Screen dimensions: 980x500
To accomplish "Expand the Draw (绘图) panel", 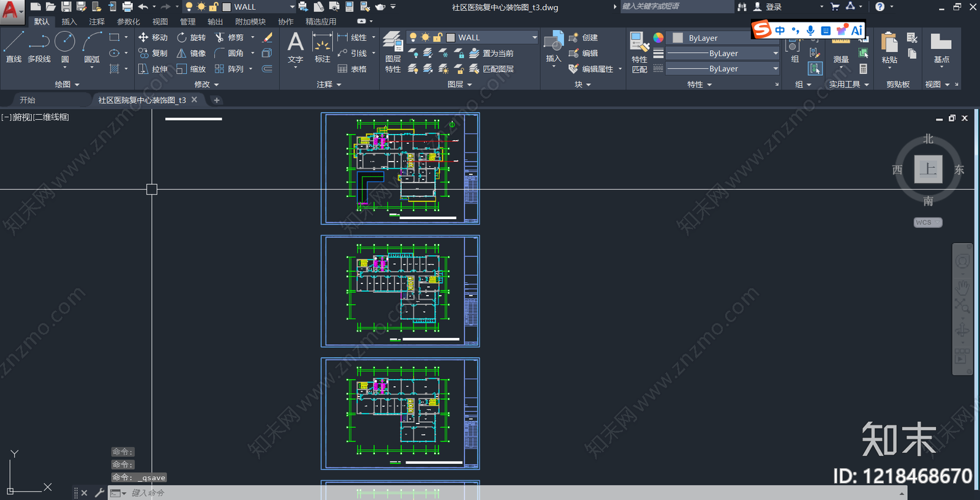I will point(67,84).
